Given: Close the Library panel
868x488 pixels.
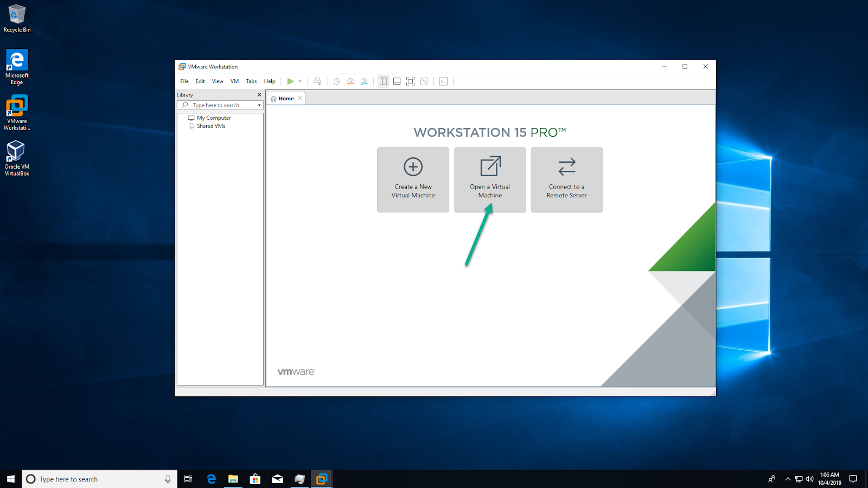Looking at the screenshot, I should (259, 95).
